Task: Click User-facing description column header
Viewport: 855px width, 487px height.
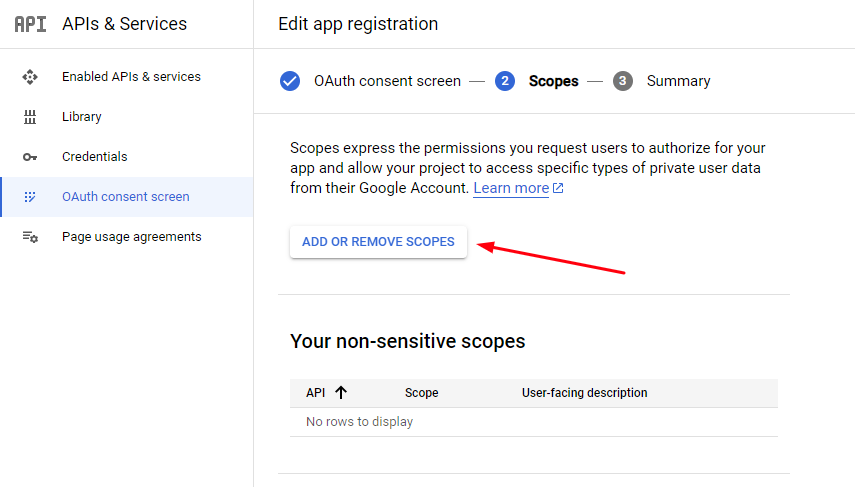Action: tap(585, 393)
